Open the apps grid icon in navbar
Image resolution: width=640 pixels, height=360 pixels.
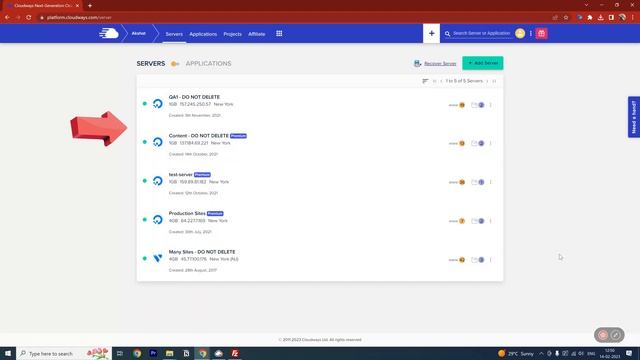click(x=279, y=33)
